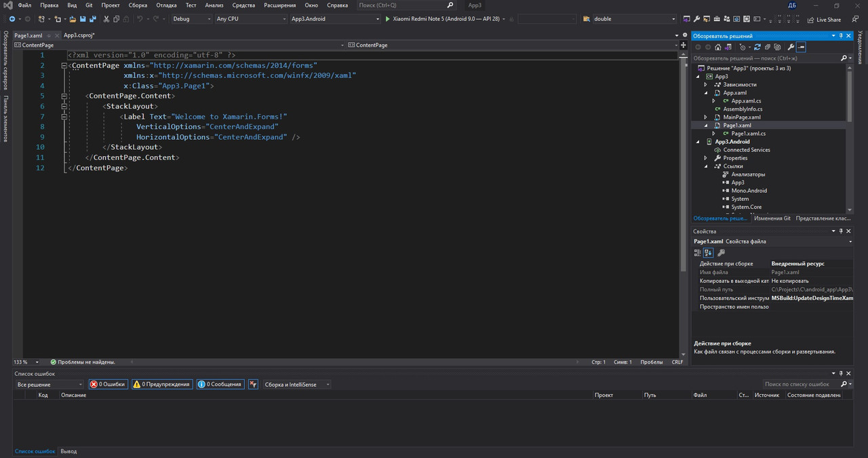The width and height of the screenshot is (868, 458).
Task: Pin the Свойства properties panel
Action: click(841, 231)
